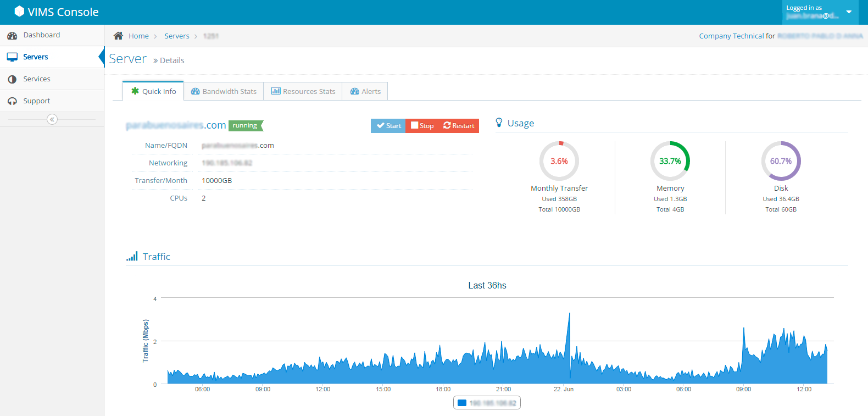Click the Dashboard gauge icon in sidebar
868x416 pixels.
(12, 35)
